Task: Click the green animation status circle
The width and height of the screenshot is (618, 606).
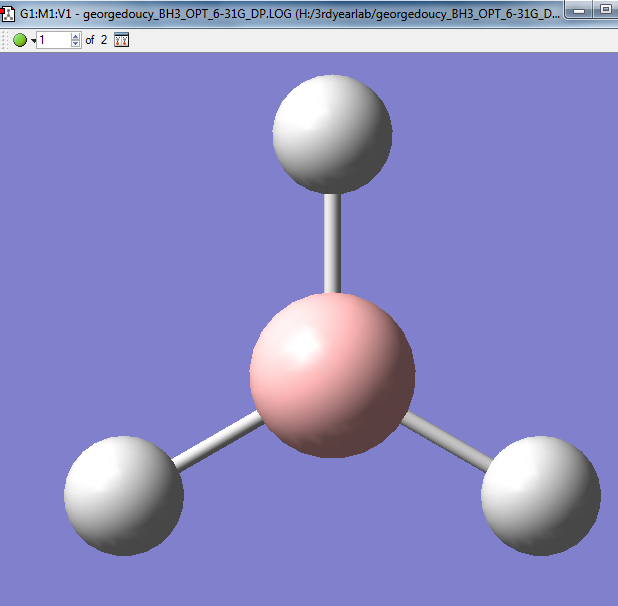Action: click(x=20, y=40)
